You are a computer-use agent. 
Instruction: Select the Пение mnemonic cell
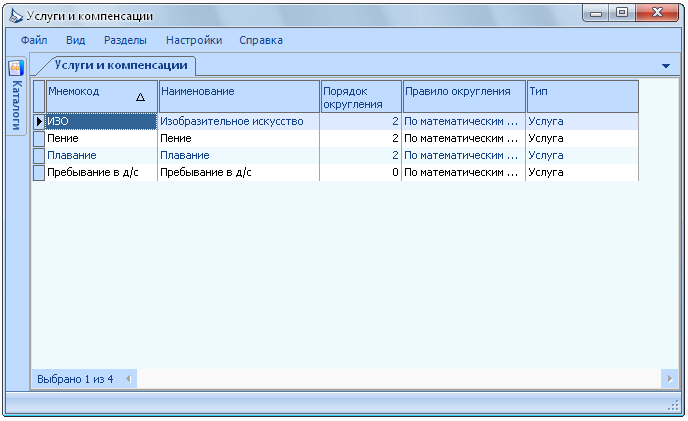pyautogui.click(x=101, y=138)
